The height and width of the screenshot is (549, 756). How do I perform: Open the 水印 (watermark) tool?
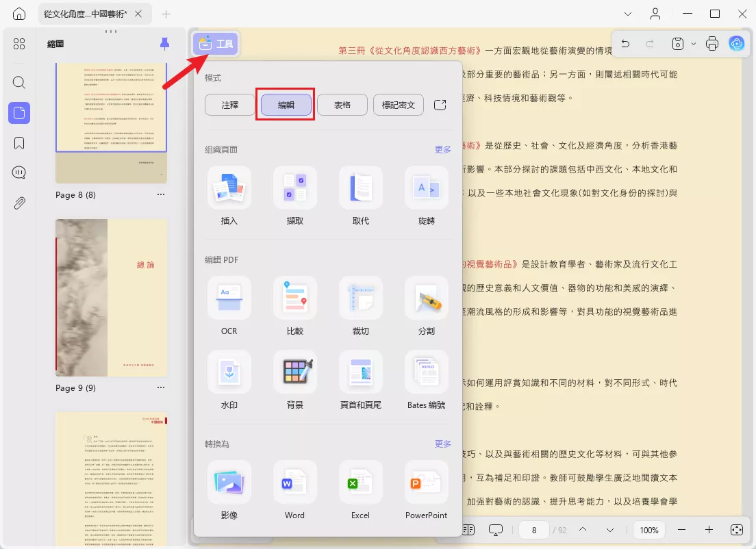[x=229, y=381]
